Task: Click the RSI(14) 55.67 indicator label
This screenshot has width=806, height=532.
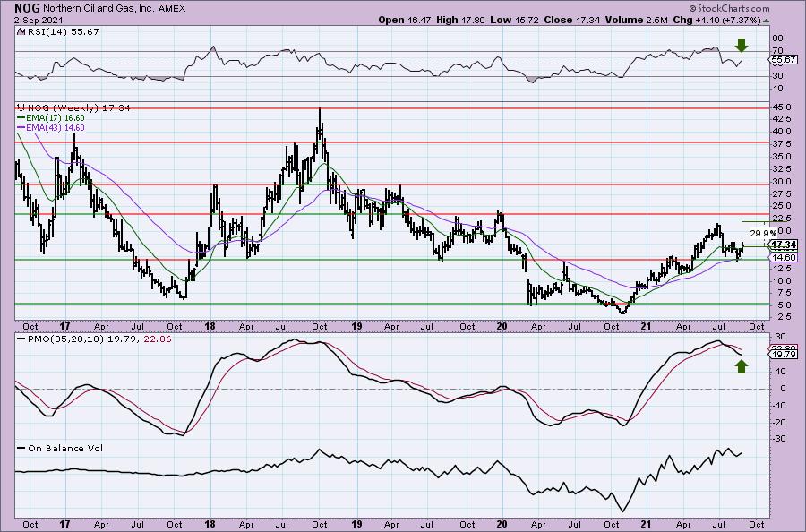Action: pos(62,31)
